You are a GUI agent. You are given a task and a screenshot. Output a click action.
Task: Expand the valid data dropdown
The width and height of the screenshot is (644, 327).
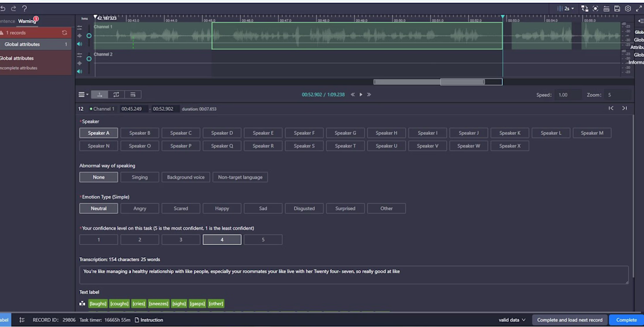[512, 320]
